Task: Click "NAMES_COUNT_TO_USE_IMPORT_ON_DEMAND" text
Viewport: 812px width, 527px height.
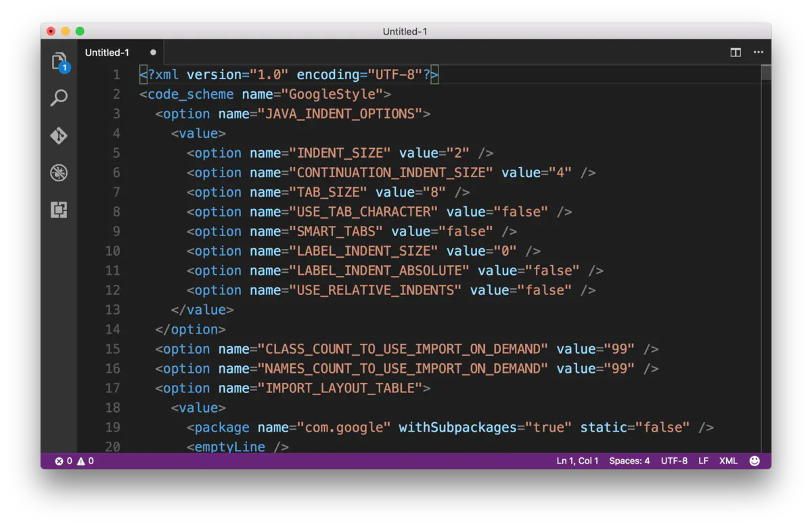Action: click(x=403, y=369)
